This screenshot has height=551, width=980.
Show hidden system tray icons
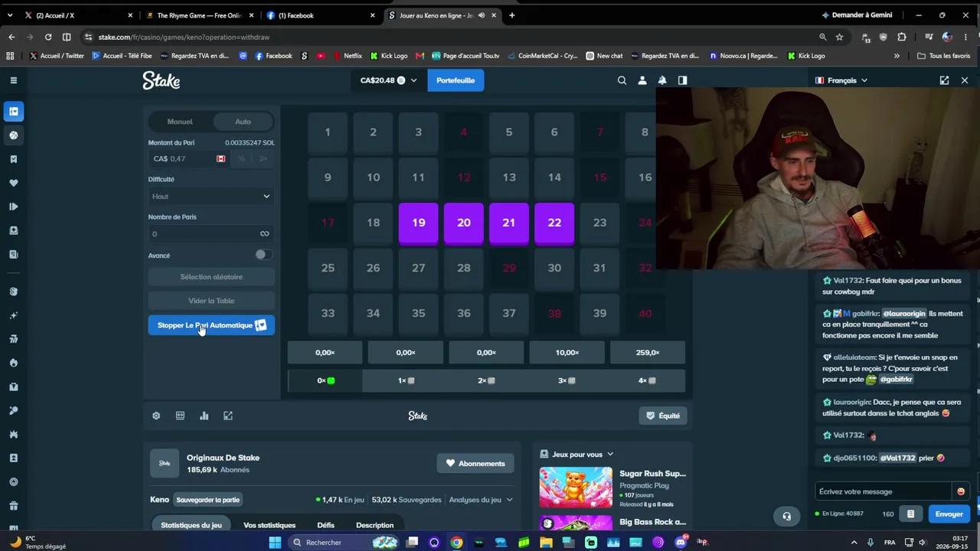pos(854,543)
